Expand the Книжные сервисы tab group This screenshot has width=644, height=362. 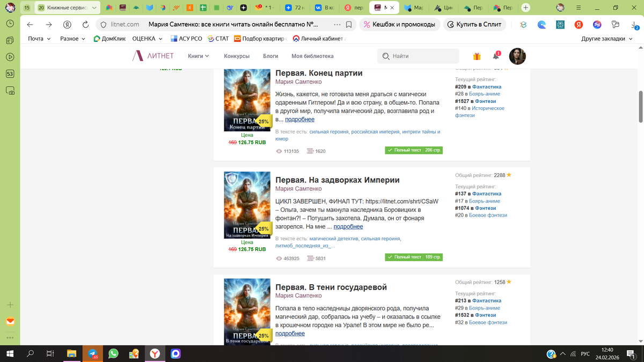68,8
